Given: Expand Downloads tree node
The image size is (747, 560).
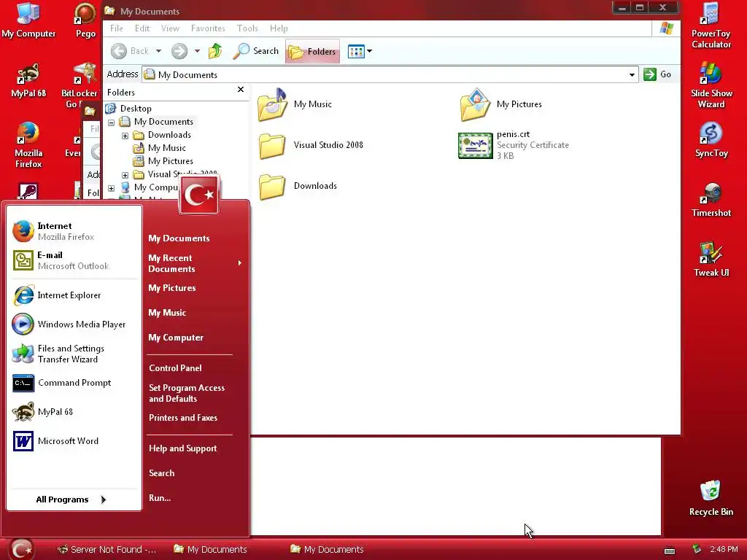Looking at the screenshot, I should (x=125, y=136).
